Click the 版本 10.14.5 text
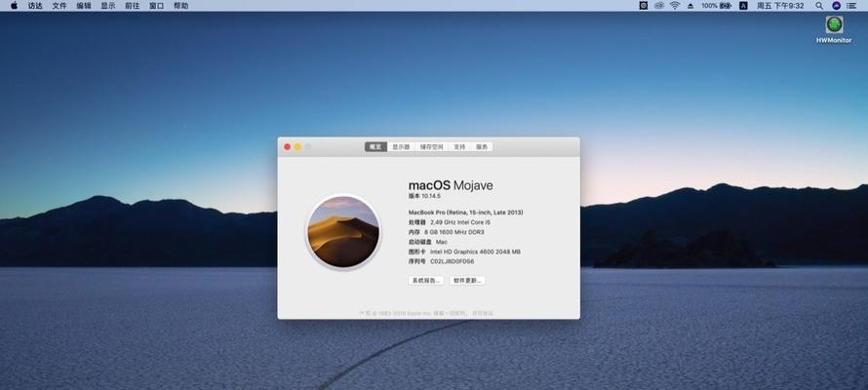Screen dimensions: 868x390 click(x=424, y=196)
